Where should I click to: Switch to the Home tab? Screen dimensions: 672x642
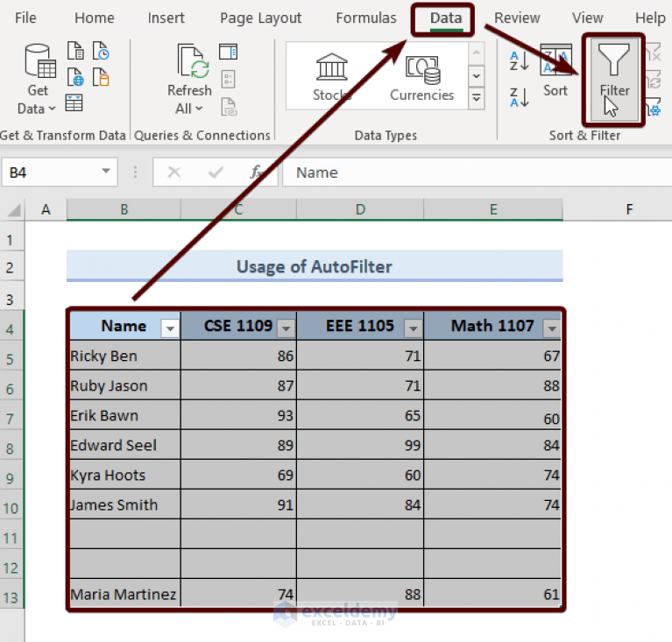[95, 18]
